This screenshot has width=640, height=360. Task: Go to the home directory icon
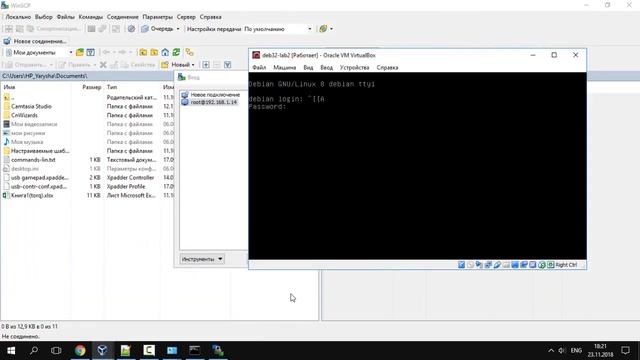[165, 52]
